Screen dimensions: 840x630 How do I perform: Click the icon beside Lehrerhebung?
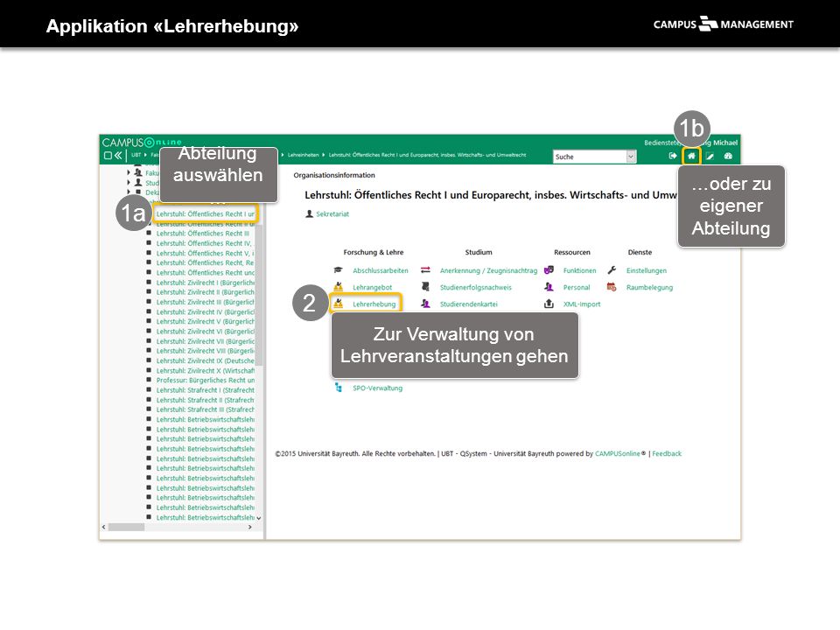coord(338,304)
